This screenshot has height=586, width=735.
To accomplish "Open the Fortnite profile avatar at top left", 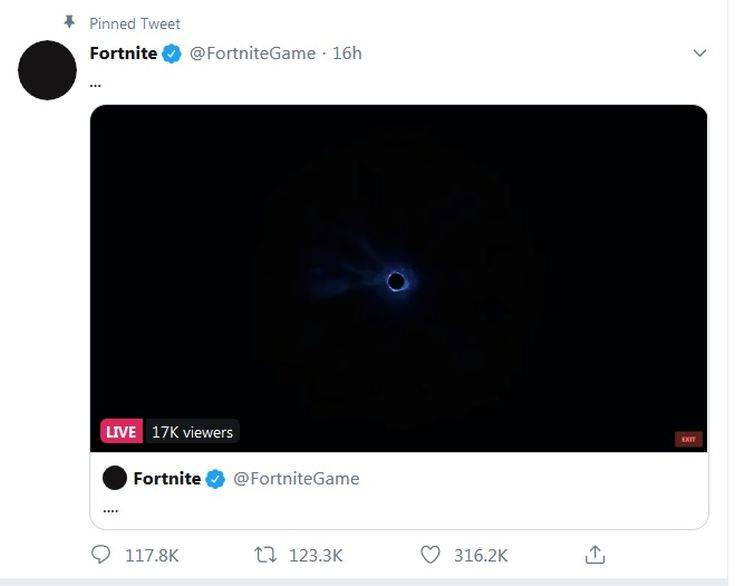I will click(47, 70).
